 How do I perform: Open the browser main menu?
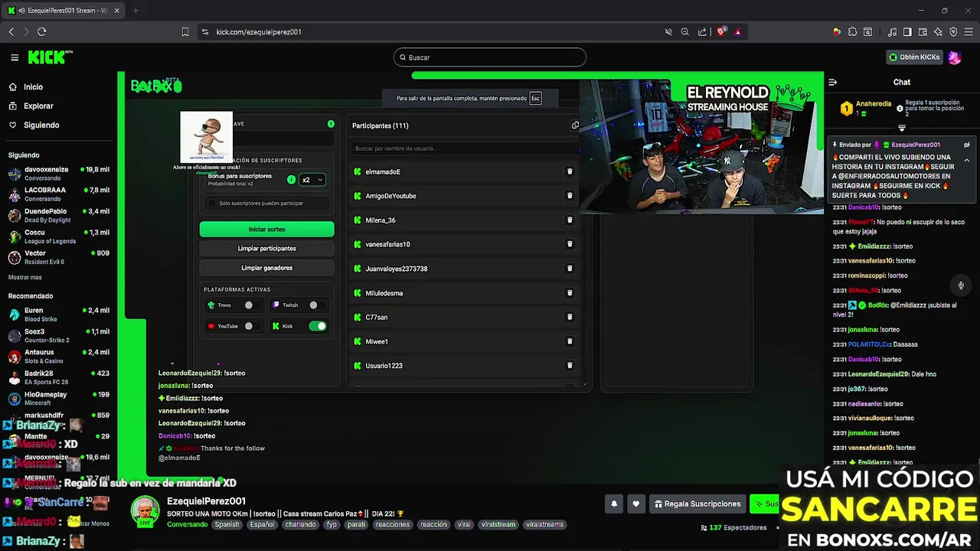(969, 32)
